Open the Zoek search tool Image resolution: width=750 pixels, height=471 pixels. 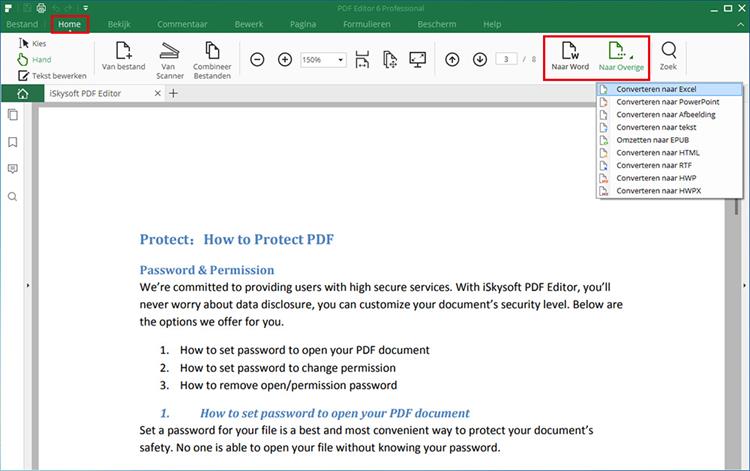coord(668,56)
